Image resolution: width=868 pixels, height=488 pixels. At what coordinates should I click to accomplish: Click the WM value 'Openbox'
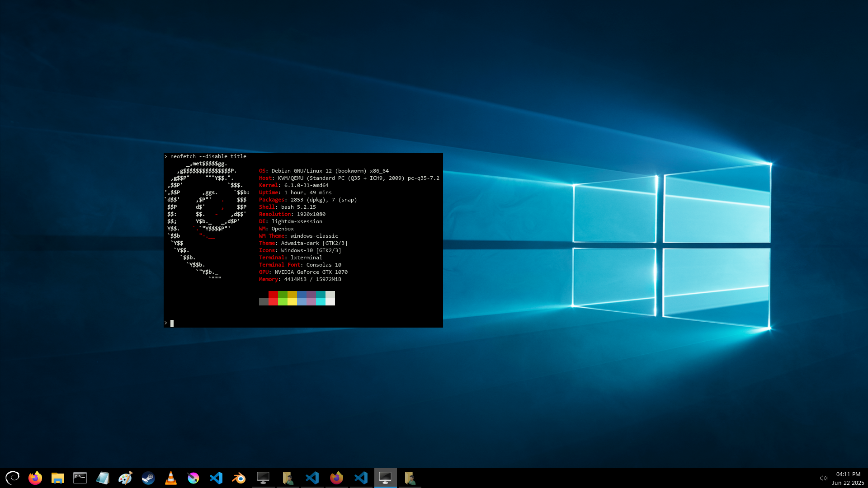pos(283,229)
